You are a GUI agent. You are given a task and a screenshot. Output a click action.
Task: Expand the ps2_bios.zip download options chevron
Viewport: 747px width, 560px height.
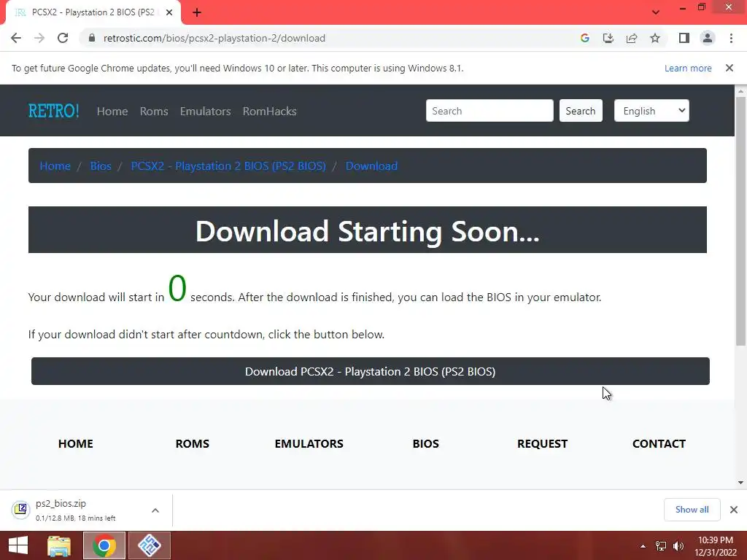point(155,510)
